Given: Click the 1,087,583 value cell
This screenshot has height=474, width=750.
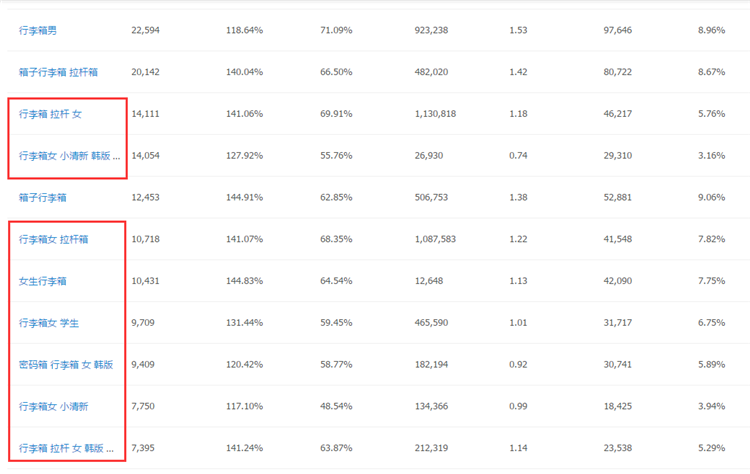Looking at the screenshot, I should [x=435, y=239].
